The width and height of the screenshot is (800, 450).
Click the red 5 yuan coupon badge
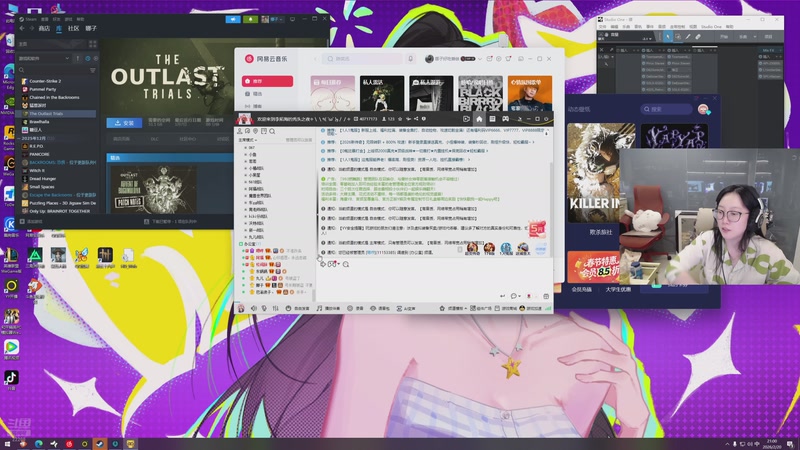(x=537, y=229)
